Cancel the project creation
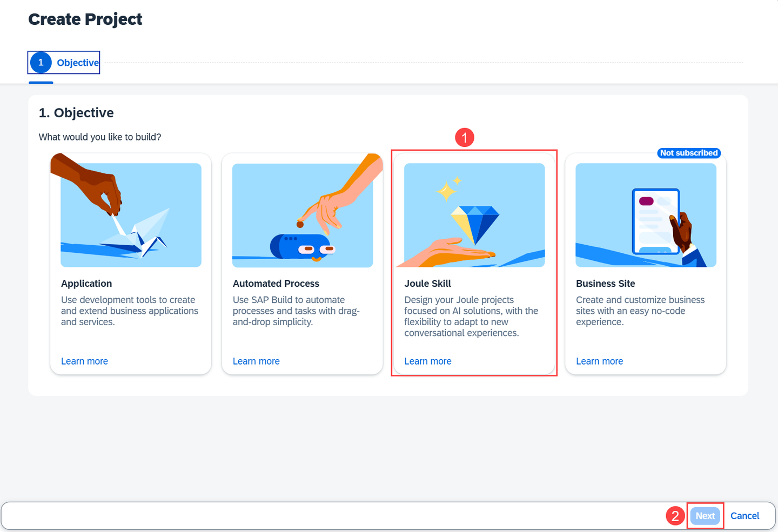 click(x=745, y=516)
